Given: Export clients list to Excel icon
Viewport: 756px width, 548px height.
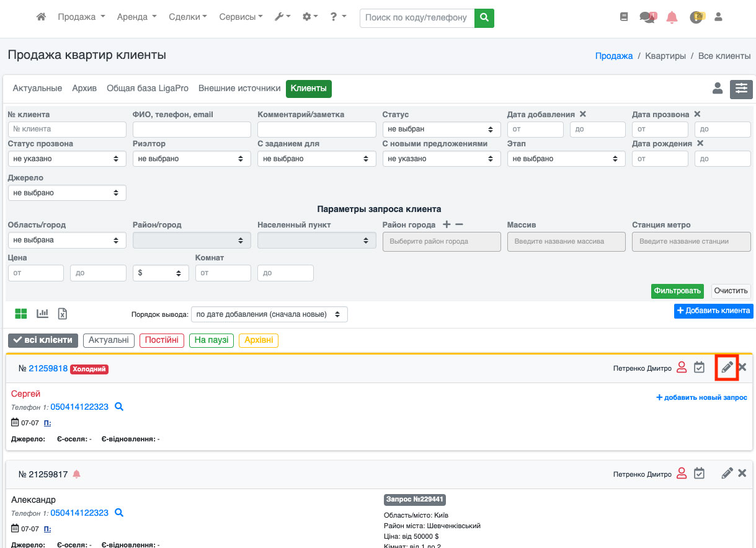Looking at the screenshot, I should point(63,314).
